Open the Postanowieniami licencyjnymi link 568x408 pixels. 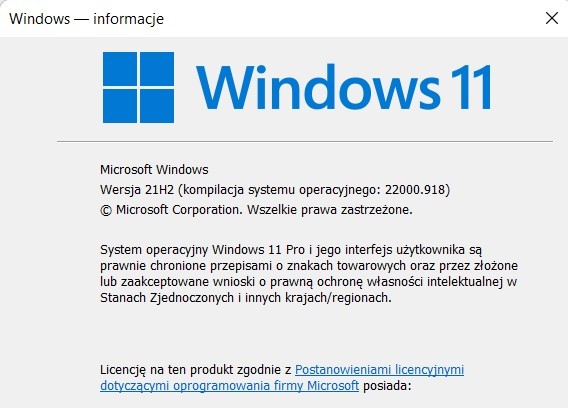click(x=379, y=370)
